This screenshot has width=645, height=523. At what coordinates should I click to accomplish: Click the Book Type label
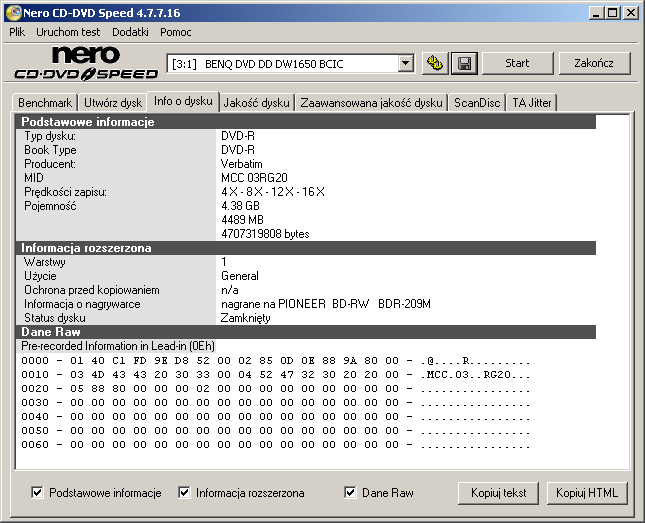point(50,150)
